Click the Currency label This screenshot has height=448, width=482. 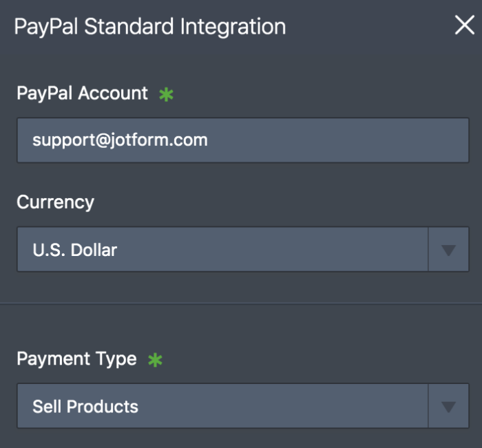tap(55, 202)
